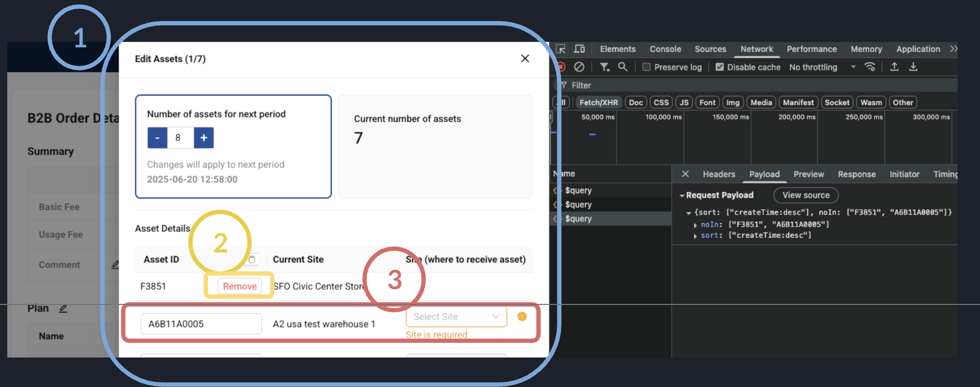Enable the Preserve log checkbox
The width and height of the screenshot is (980, 387).
pos(647,67)
